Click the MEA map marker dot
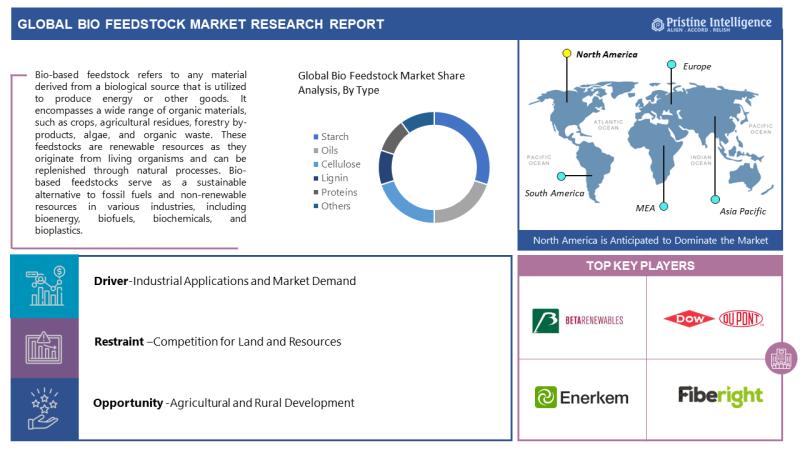 point(663,207)
